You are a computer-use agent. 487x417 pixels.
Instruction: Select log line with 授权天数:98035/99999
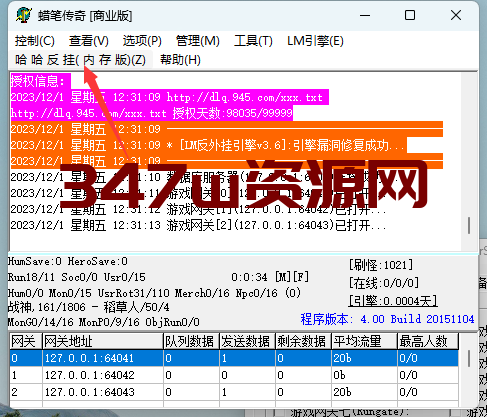click(x=152, y=113)
